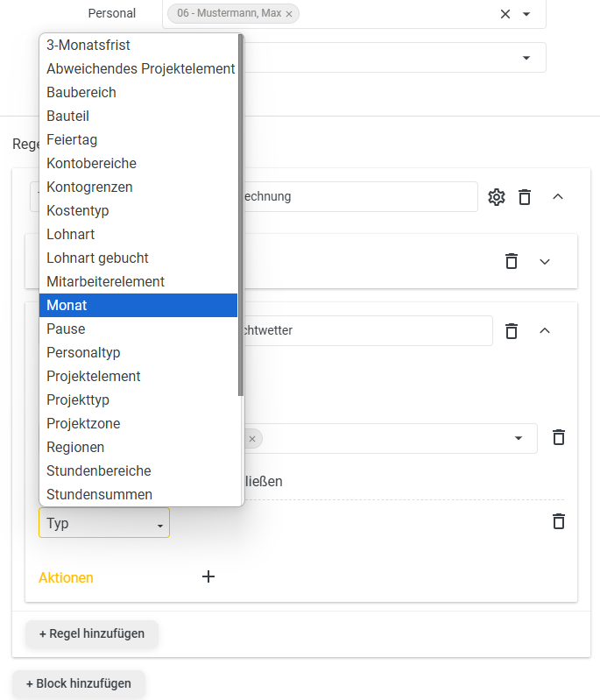Delete the rule using trash icon beside gear
The width and height of the screenshot is (600, 700).
point(525,197)
